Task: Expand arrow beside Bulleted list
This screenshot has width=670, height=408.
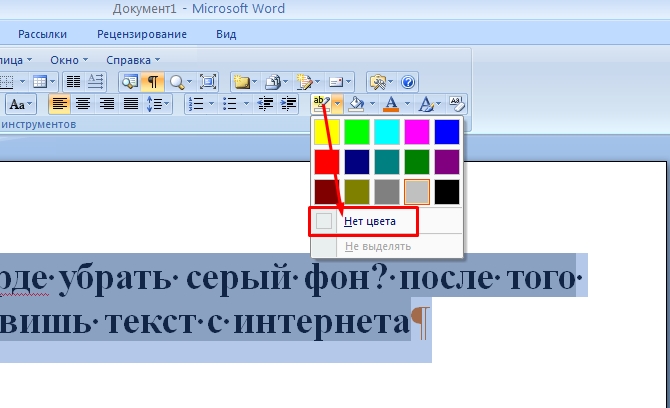Action: [x=246, y=103]
